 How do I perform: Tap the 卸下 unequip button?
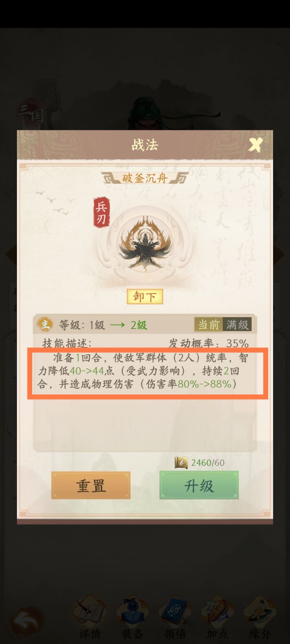click(145, 297)
